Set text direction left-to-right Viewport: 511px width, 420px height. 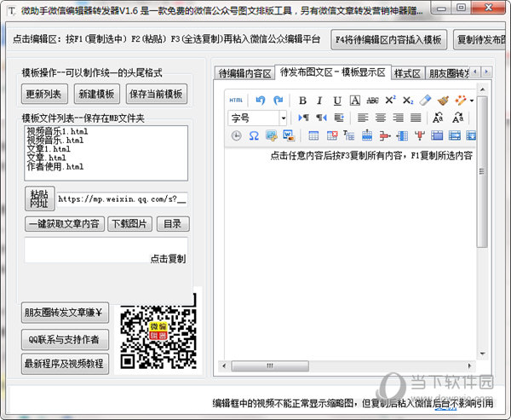coord(303,118)
